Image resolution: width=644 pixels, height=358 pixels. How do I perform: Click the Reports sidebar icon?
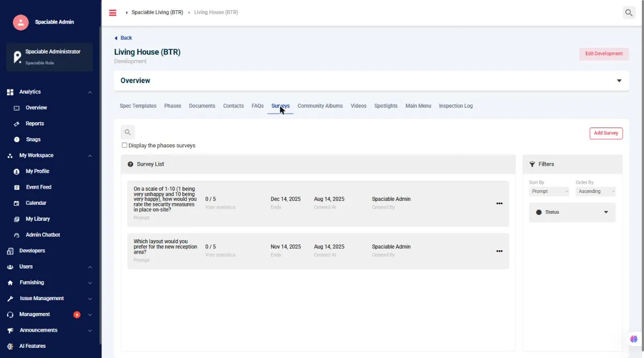click(17, 124)
